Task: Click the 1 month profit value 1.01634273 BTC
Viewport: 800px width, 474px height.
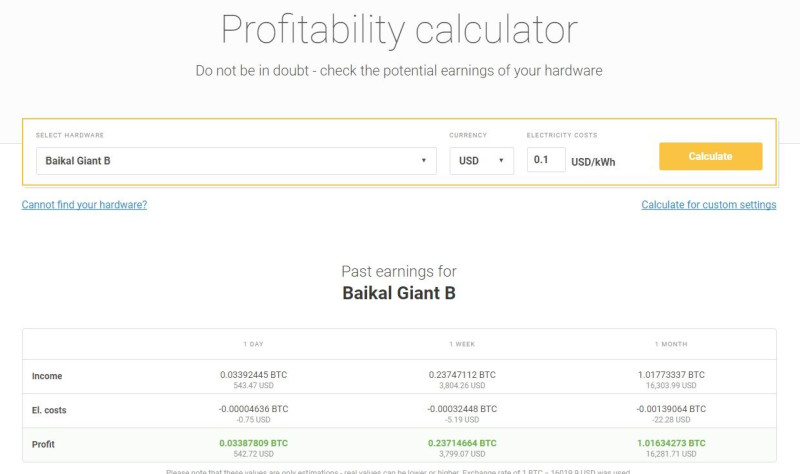Action: click(670, 442)
